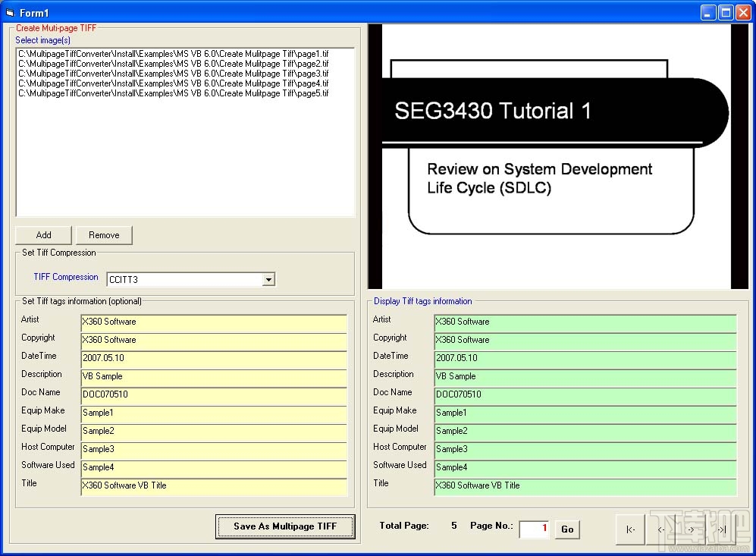Click the Title field with X360 Software VB Title
The image size is (756, 556).
[x=214, y=485]
